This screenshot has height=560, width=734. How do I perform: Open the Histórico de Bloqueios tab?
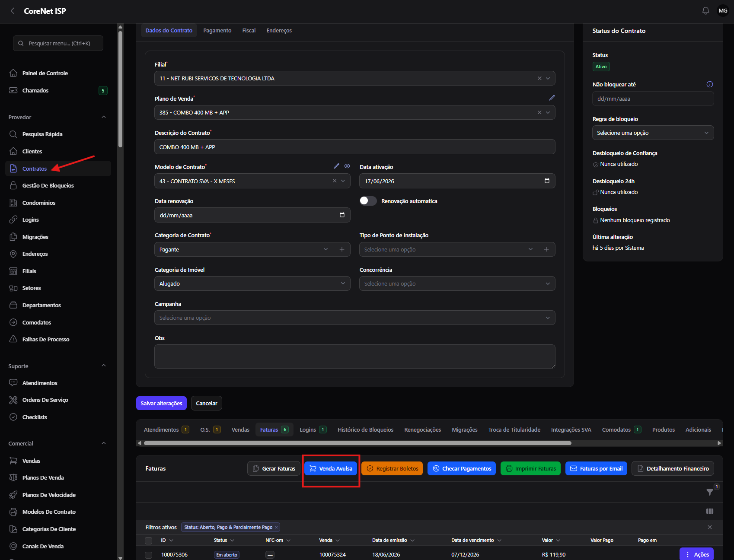click(x=365, y=430)
